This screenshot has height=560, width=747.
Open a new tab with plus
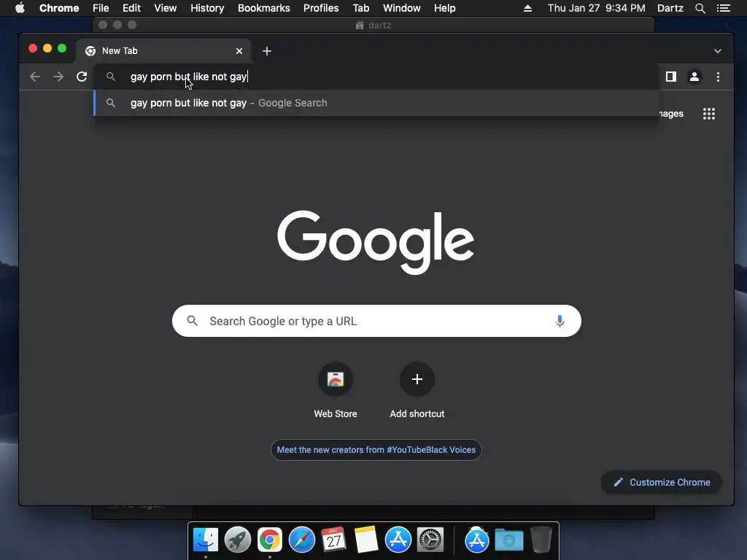(267, 51)
